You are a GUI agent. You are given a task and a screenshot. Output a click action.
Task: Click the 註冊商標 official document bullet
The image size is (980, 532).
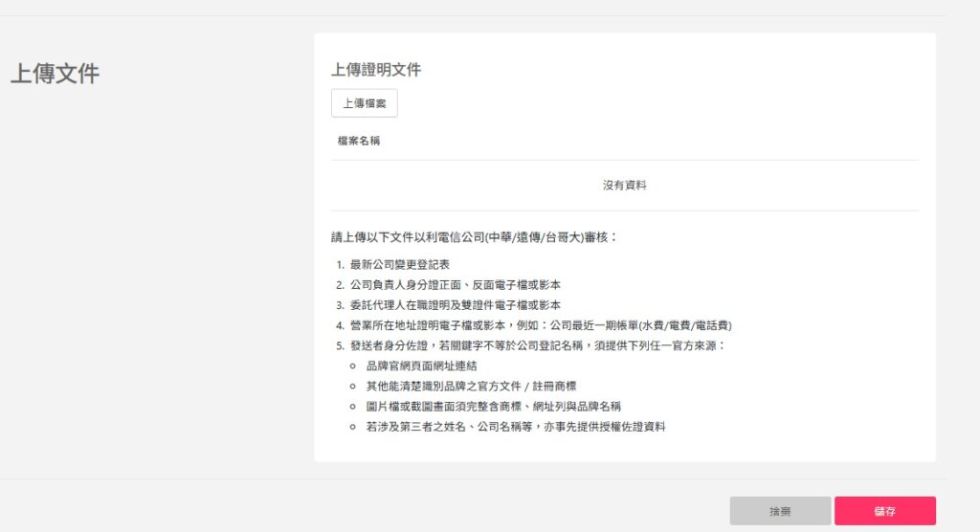coord(471,386)
